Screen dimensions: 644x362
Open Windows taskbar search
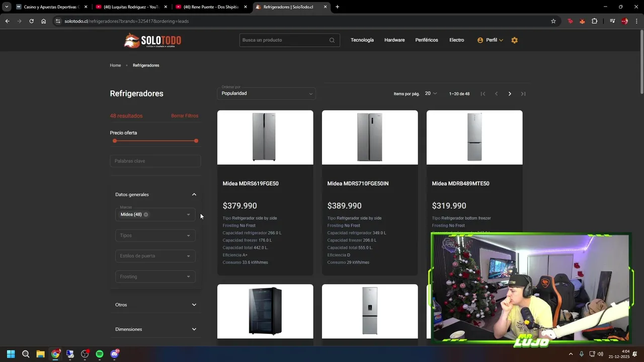tap(26, 354)
